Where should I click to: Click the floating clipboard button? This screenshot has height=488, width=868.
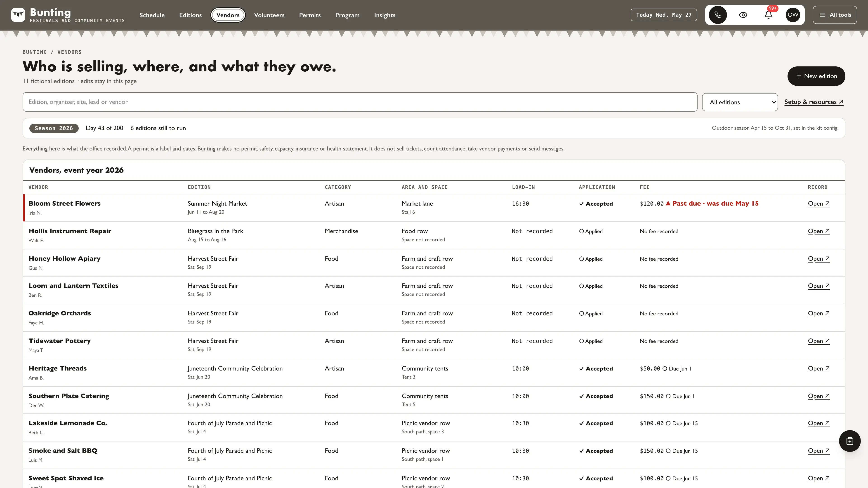849,441
